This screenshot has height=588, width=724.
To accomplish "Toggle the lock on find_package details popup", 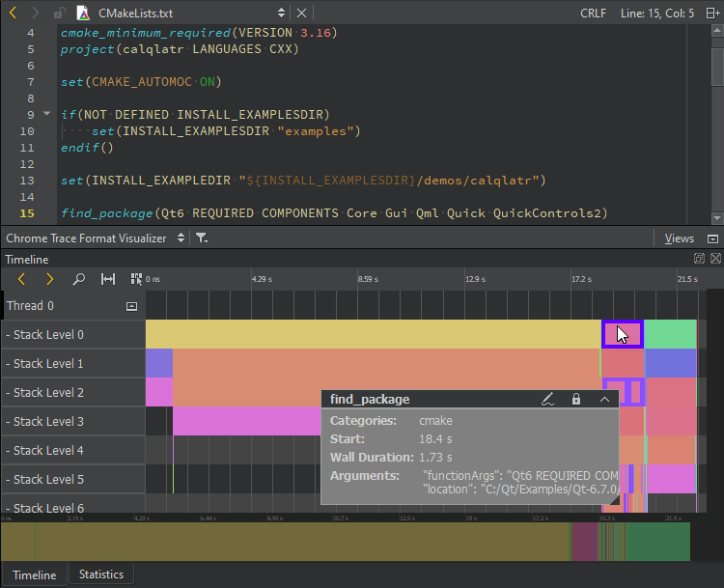I will click(576, 399).
